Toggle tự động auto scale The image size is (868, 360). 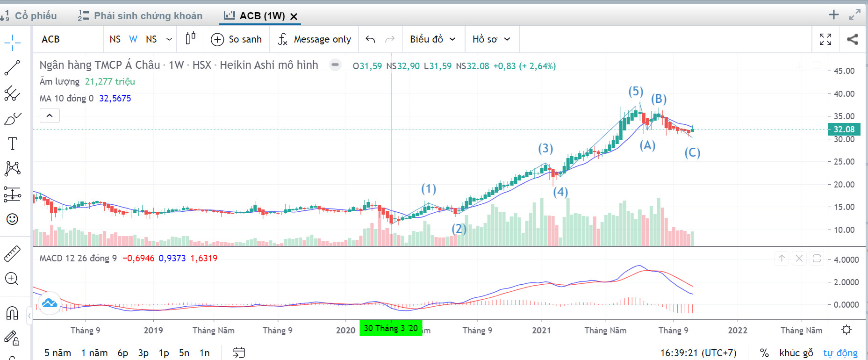tap(840, 353)
